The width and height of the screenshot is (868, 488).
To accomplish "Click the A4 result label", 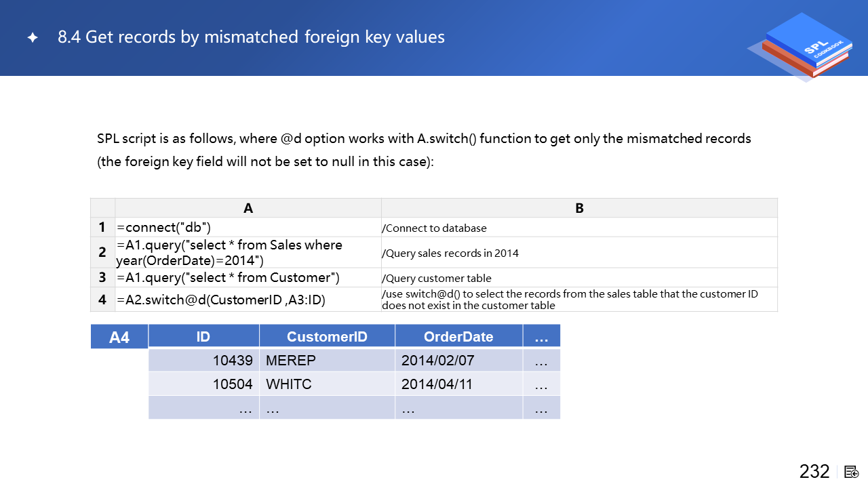I will coord(119,337).
